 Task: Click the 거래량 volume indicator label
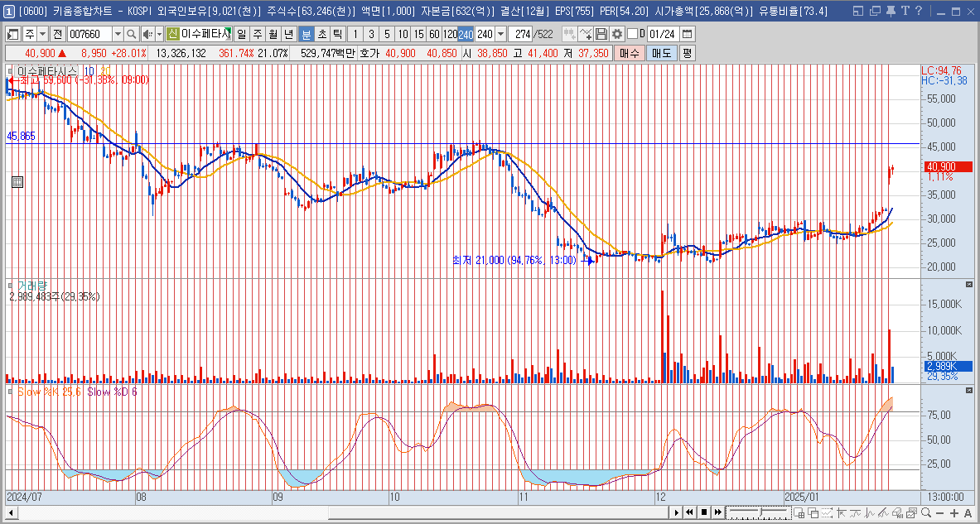(31, 286)
